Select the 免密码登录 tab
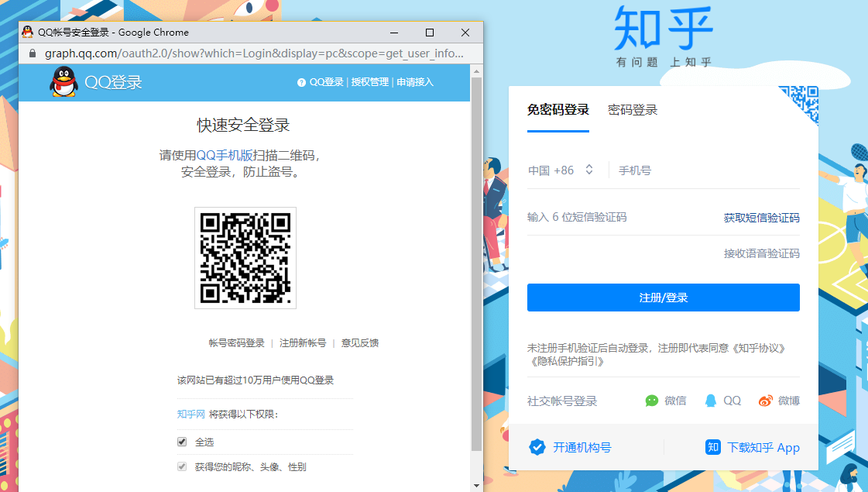Image resolution: width=868 pixels, height=492 pixels. coord(558,109)
